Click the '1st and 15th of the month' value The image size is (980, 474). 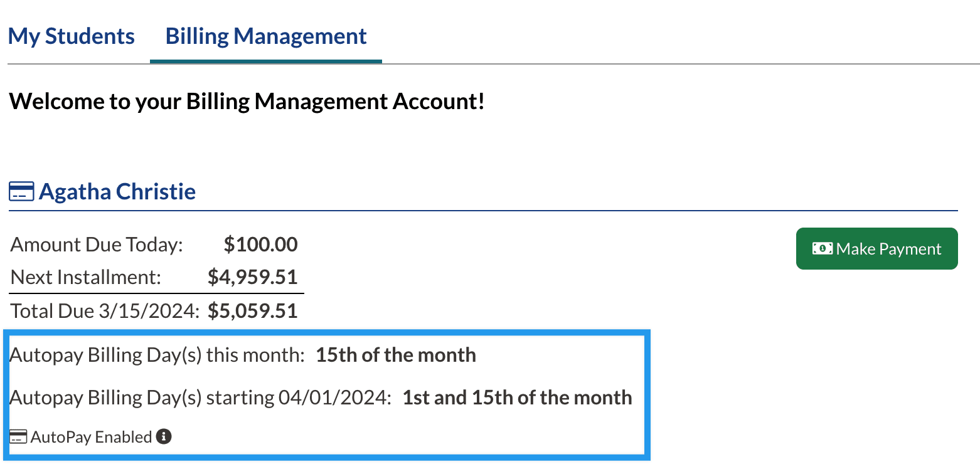517,398
